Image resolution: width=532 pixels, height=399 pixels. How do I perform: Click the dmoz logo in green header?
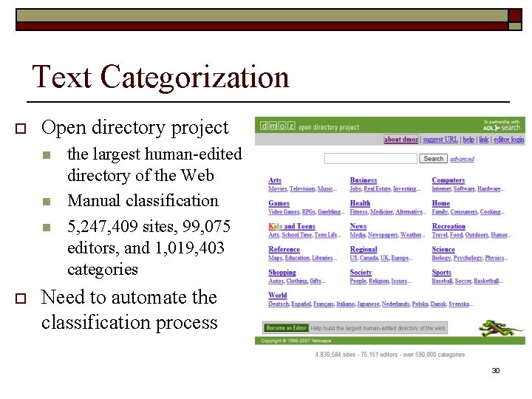278,126
